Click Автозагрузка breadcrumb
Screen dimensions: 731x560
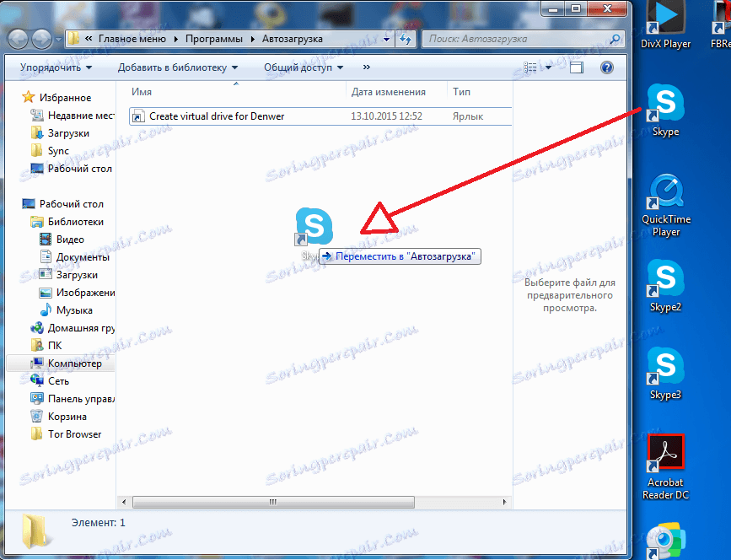click(x=293, y=39)
